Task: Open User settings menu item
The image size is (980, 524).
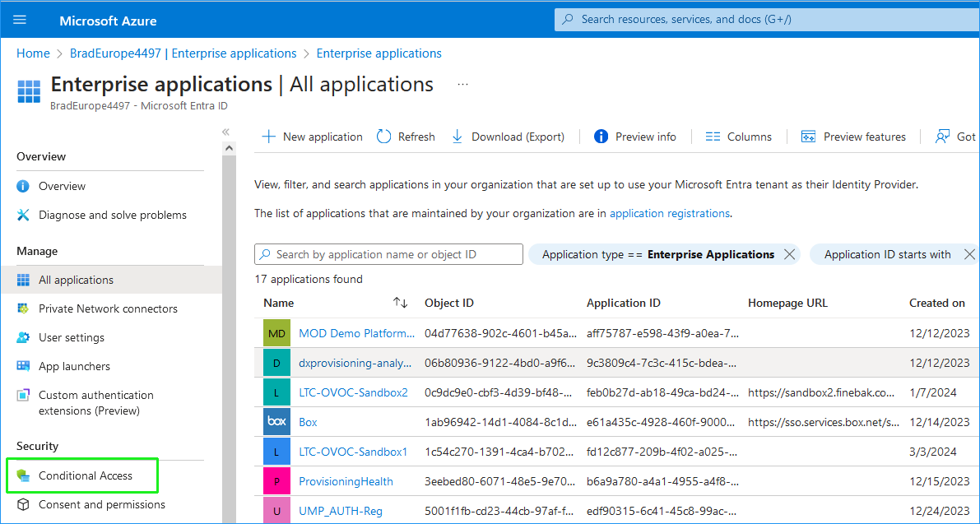Action: coord(72,337)
